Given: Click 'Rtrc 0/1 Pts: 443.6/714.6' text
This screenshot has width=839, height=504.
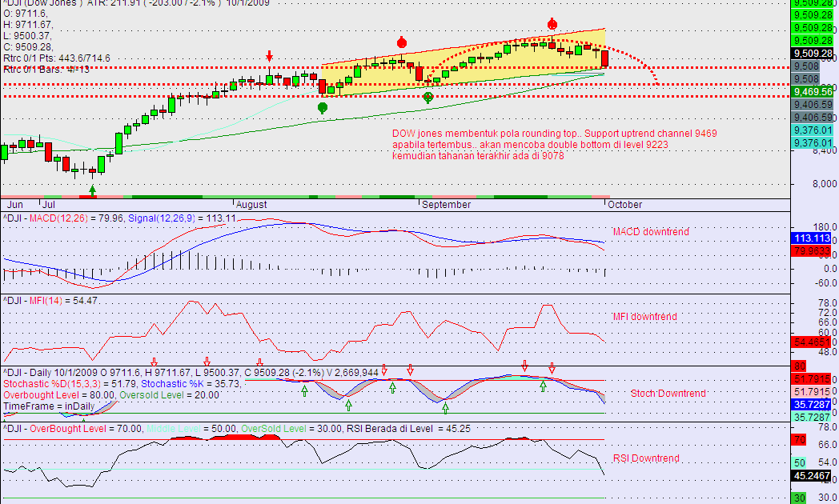Looking at the screenshot, I should click(57, 58).
